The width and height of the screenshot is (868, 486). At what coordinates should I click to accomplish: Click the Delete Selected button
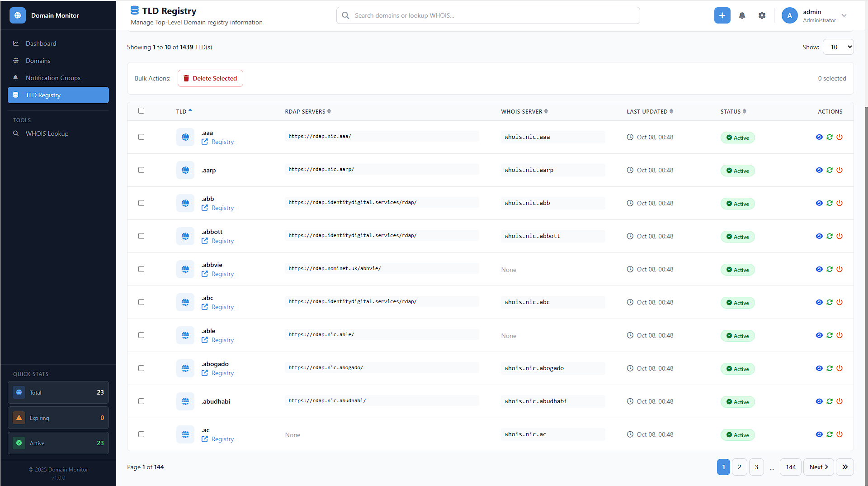tap(210, 78)
